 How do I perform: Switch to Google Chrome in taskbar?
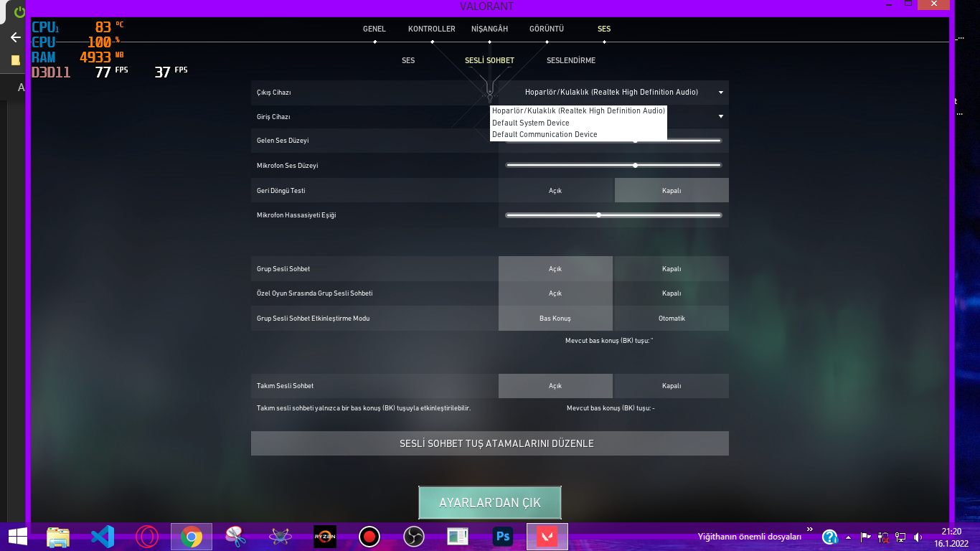(192, 536)
